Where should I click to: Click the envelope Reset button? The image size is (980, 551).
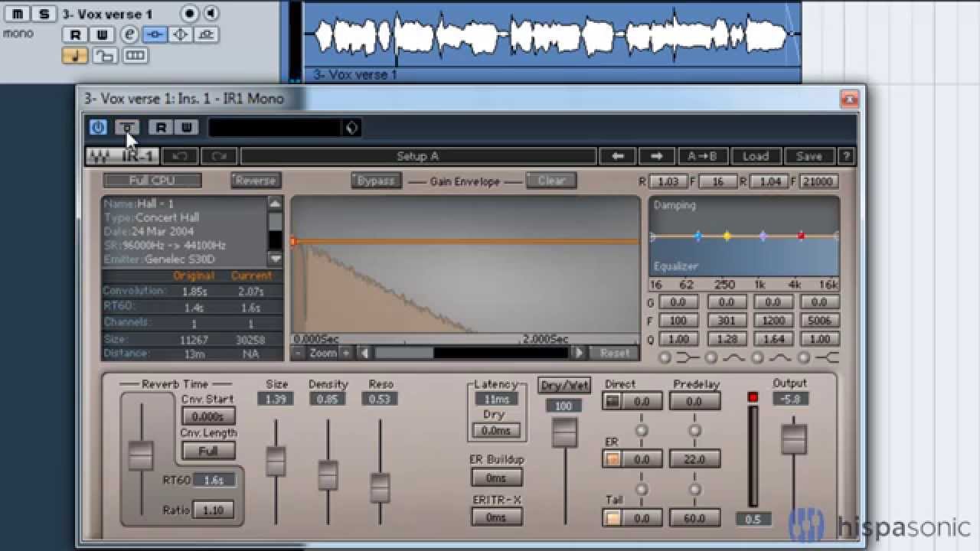point(614,353)
